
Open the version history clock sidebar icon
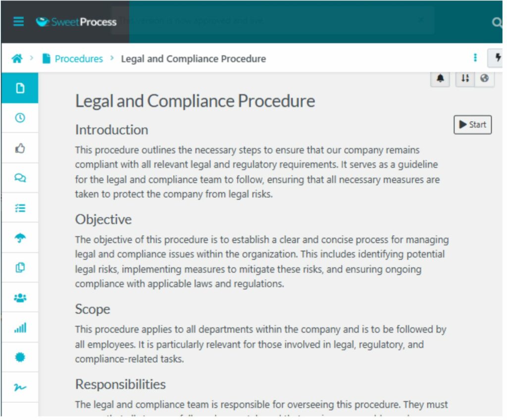click(20, 118)
